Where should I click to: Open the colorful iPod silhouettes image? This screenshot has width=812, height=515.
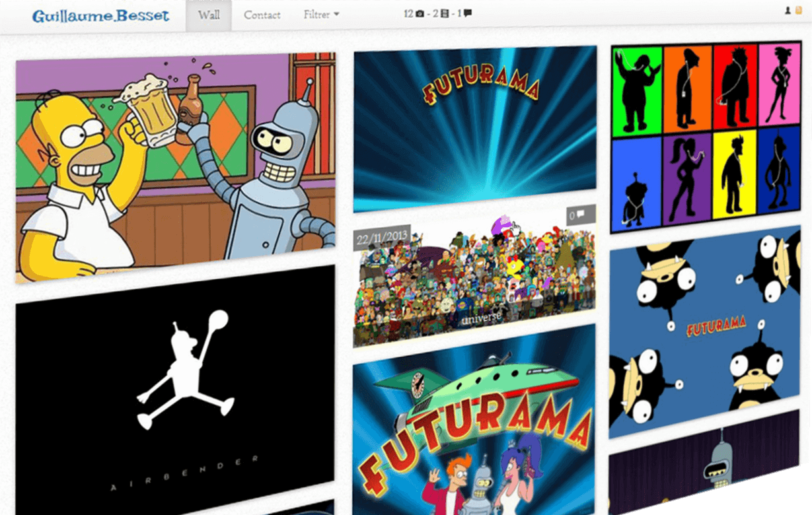point(705,135)
